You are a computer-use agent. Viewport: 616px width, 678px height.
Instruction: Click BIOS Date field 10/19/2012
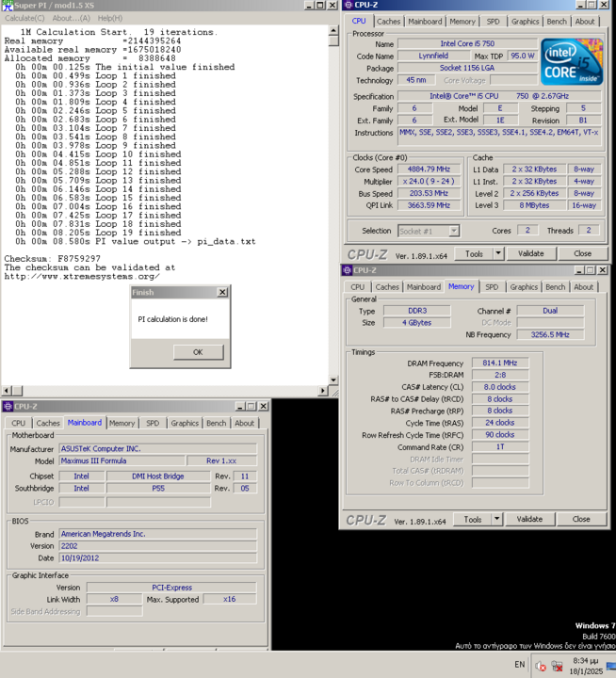coord(158,557)
